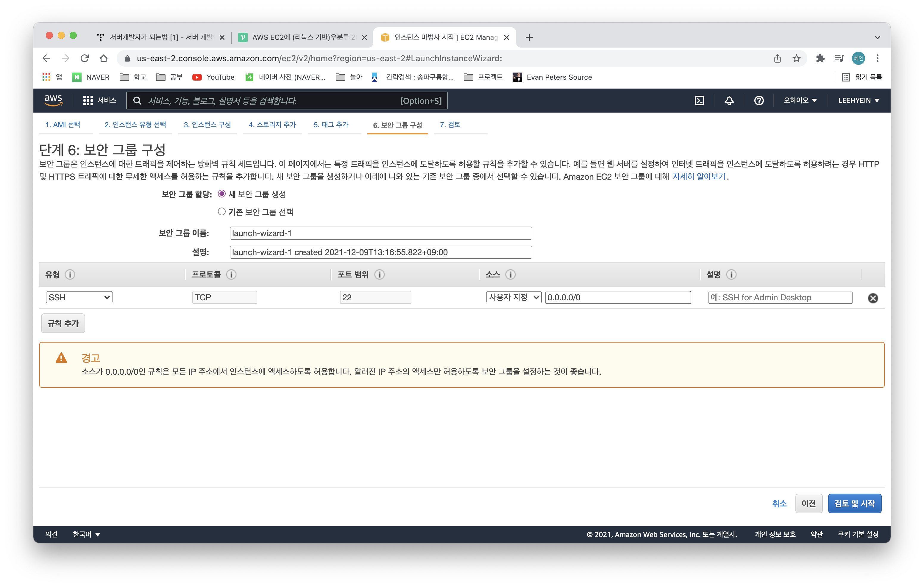Click the AWS logo home icon

[53, 100]
